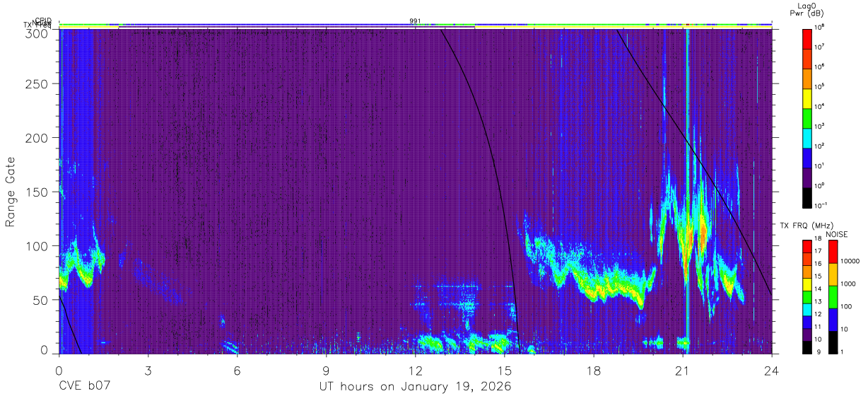868x401 pixels.
Task: Pick the blue swatch in the NOISE legend
Action: pyautogui.click(x=833, y=320)
